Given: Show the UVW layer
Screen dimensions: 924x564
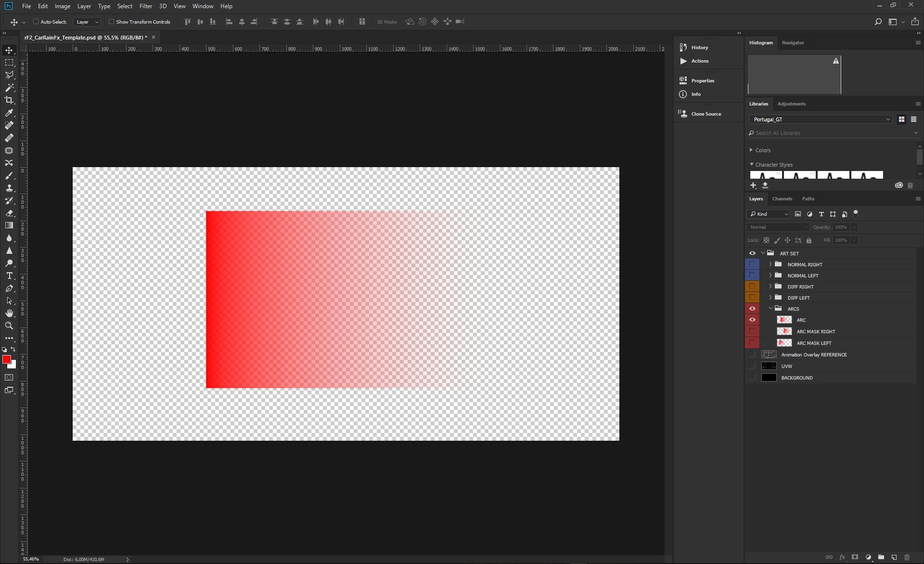Looking at the screenshot, I should coord(752,366).
